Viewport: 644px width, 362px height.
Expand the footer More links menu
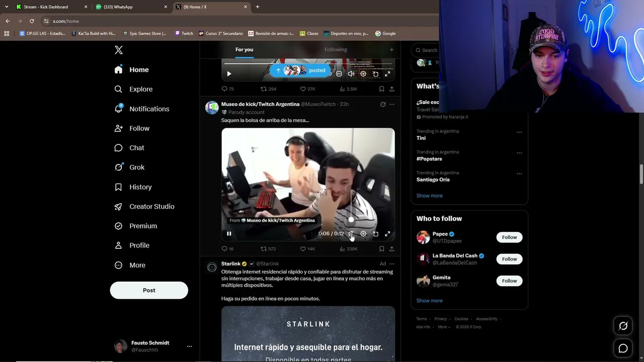(x=444, y=327)
